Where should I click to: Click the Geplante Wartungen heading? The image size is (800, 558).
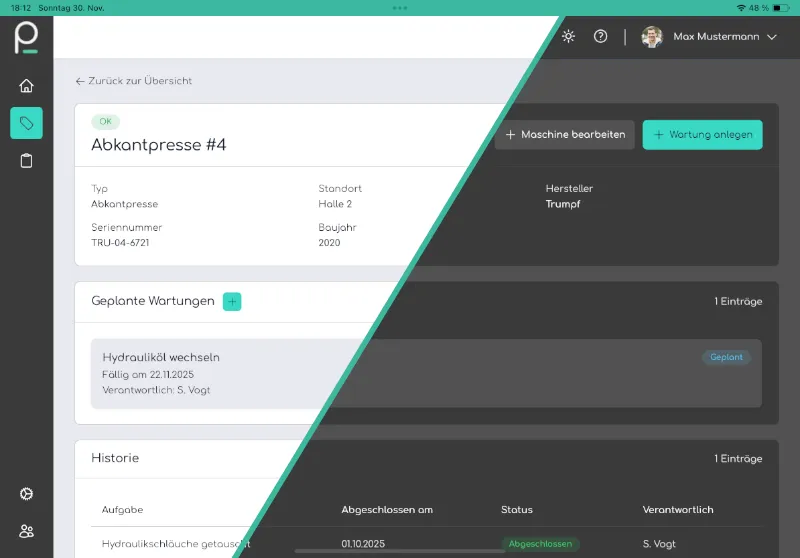153,301
